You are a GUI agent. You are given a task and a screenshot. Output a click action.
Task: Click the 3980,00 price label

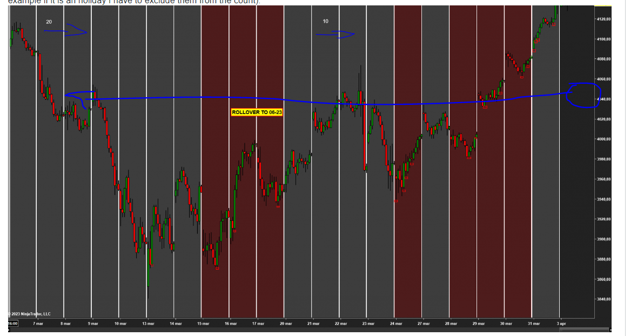point(604,159)
